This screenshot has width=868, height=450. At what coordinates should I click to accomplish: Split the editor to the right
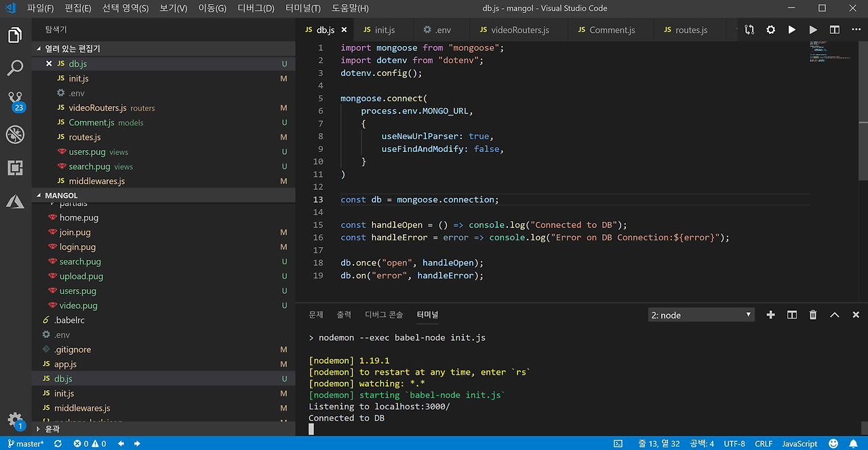coord(835,30)
